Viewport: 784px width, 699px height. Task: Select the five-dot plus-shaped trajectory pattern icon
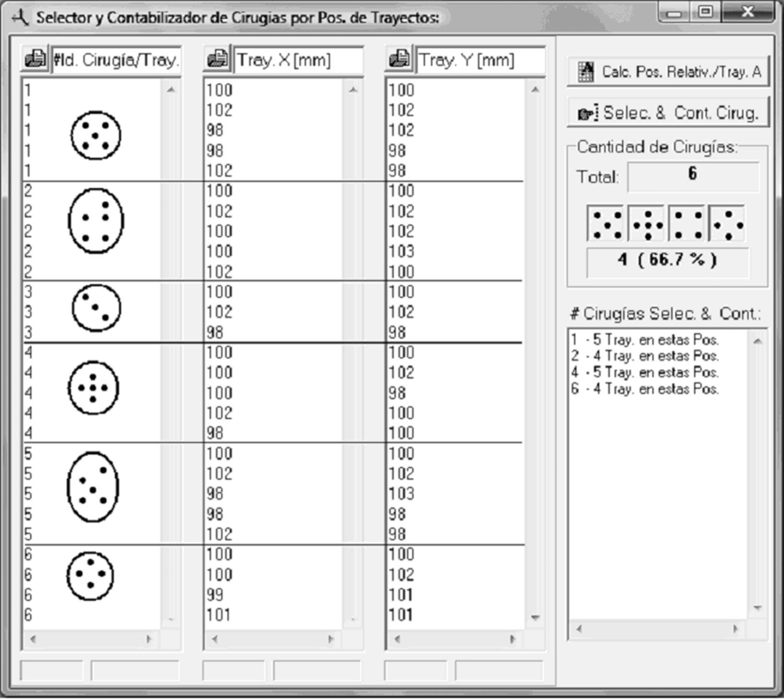[647, 224]
